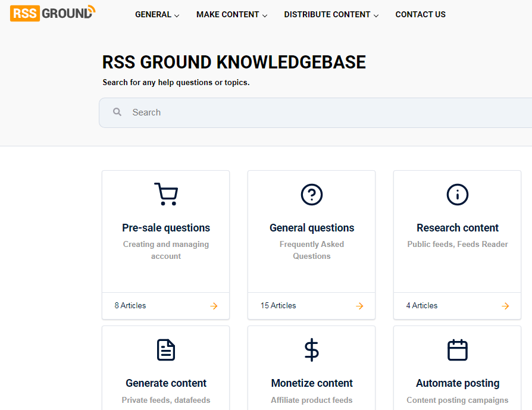This screenshot has height=410, width=532.
Task: Click the 4 Articles link
Action: (x=422, y=305)
